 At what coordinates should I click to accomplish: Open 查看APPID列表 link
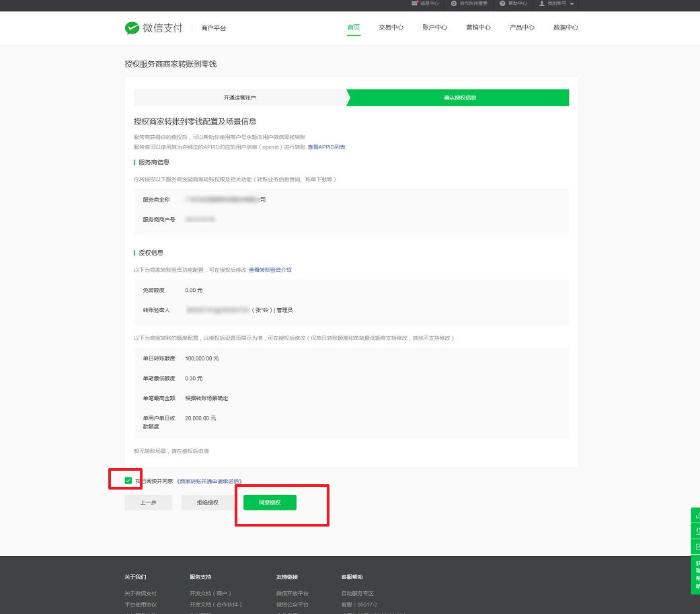coord(326,147)
